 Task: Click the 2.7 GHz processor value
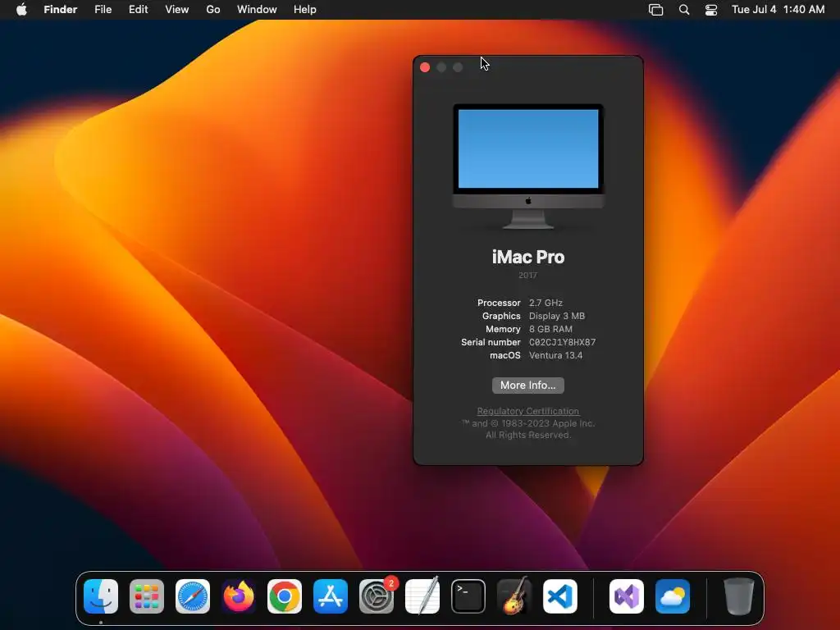pos(546,303)
